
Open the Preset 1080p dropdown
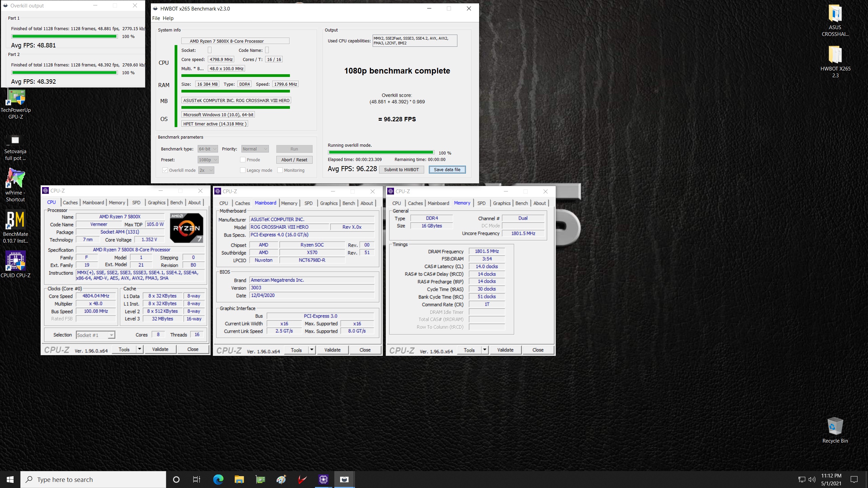tap(208, 160)
